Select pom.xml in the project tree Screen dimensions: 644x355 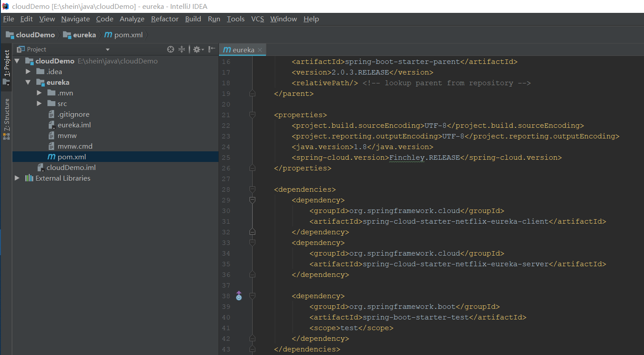pyautogui.click(x=72, y=157)
